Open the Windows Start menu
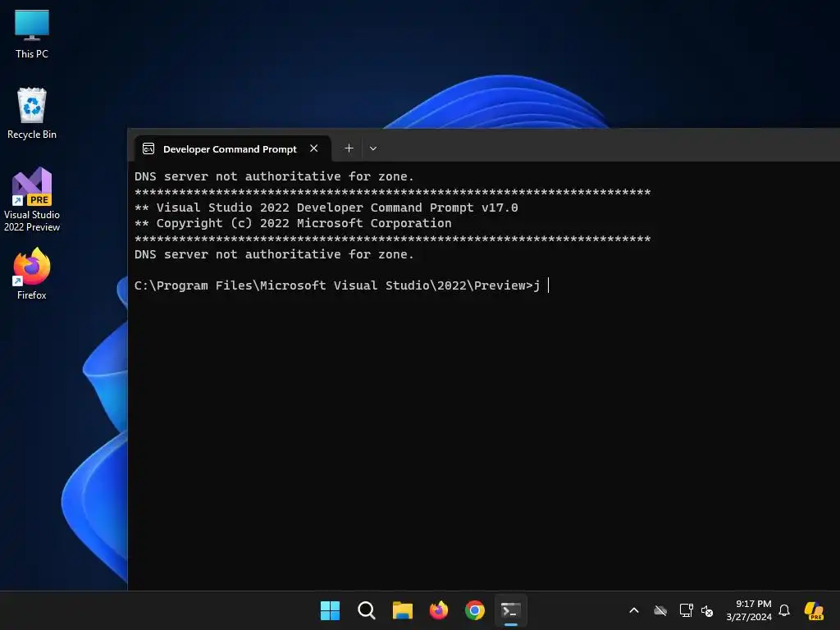 330,610
